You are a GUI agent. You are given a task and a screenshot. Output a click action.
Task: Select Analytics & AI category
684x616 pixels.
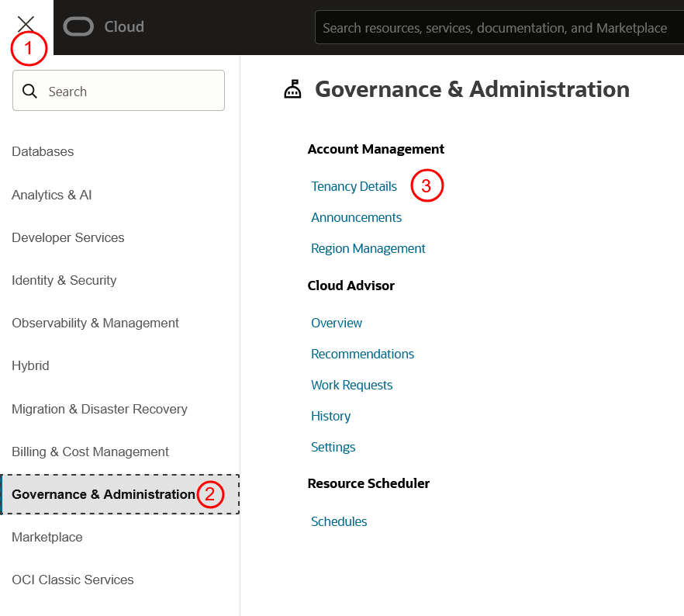pyautogui.click(x=51, y=196)
